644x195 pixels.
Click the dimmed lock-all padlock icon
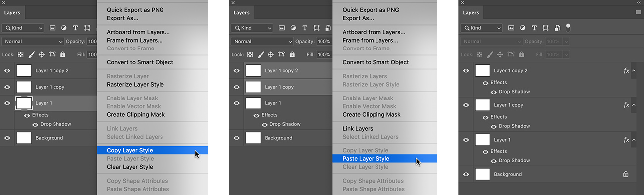tap(521, 55)
